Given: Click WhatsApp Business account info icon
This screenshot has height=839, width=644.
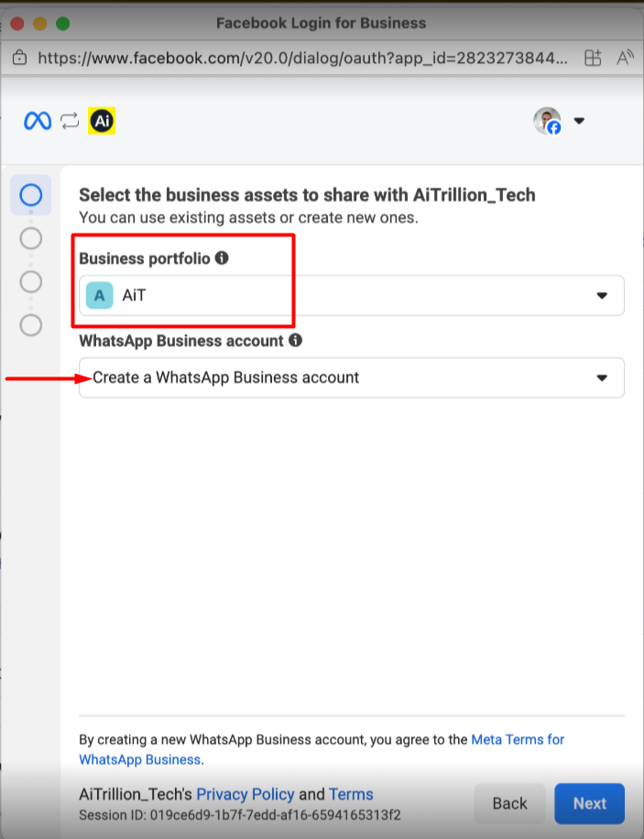Looking at the screenshot, I should pyautogui.click(x=295, y=340).
